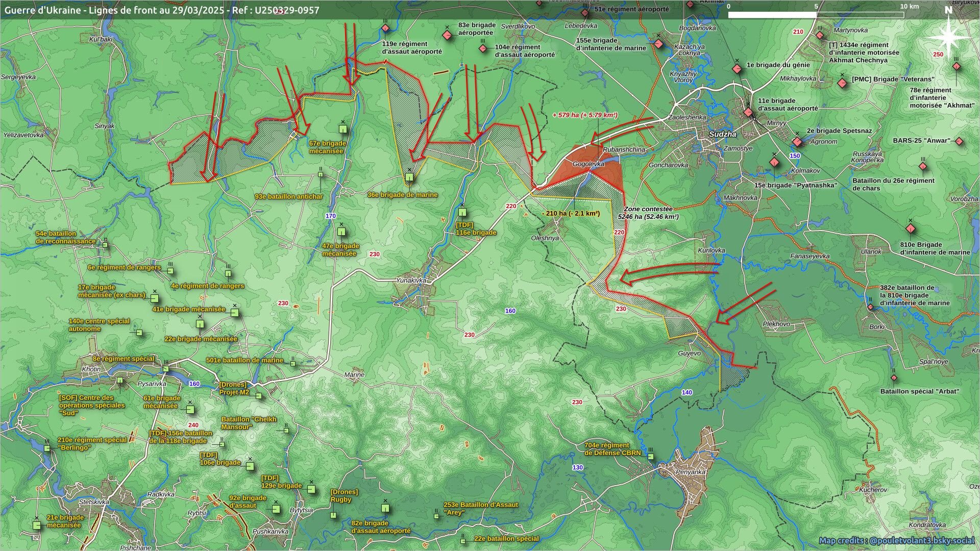Viewport: 980px width, 551px height.
Task: Click the north compass rose
Action: 949,36
